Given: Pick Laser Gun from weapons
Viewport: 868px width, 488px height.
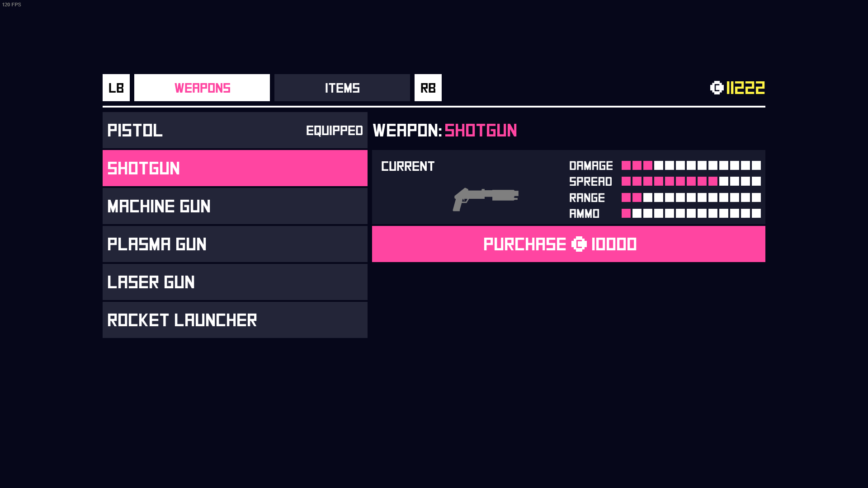Looking at the screenshot, I should coord(235,282).
